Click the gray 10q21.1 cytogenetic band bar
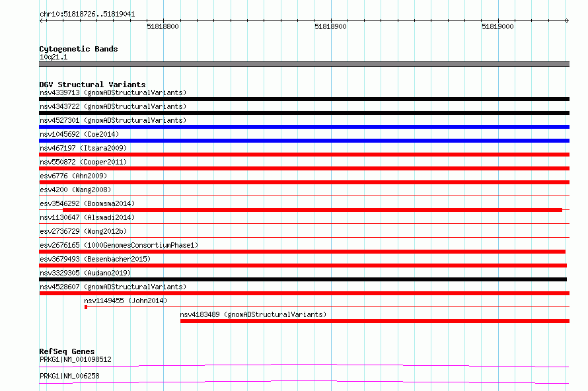This screenshot has width=588, height=391. 304,64
